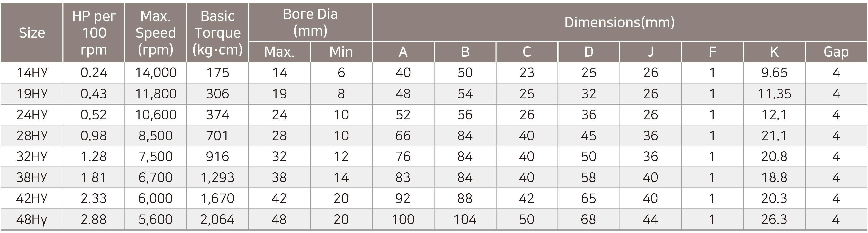Click the Min bore sub-header
868x233 pixels.
point(341,52)
